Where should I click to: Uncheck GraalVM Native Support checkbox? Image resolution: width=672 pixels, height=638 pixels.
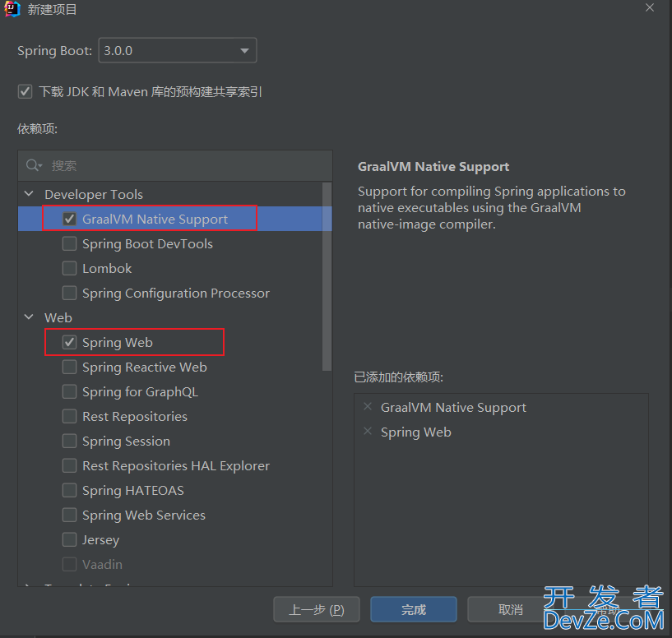pos(69,219)
